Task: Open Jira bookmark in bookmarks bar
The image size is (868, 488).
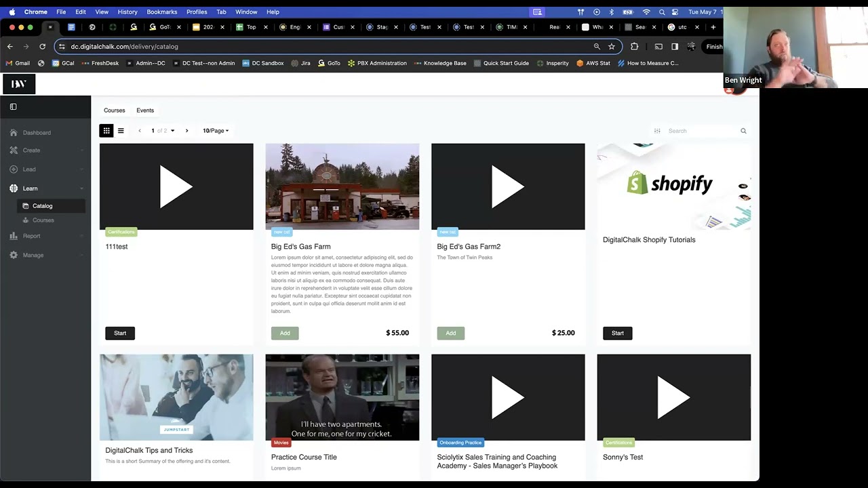Action: (300, 63)
